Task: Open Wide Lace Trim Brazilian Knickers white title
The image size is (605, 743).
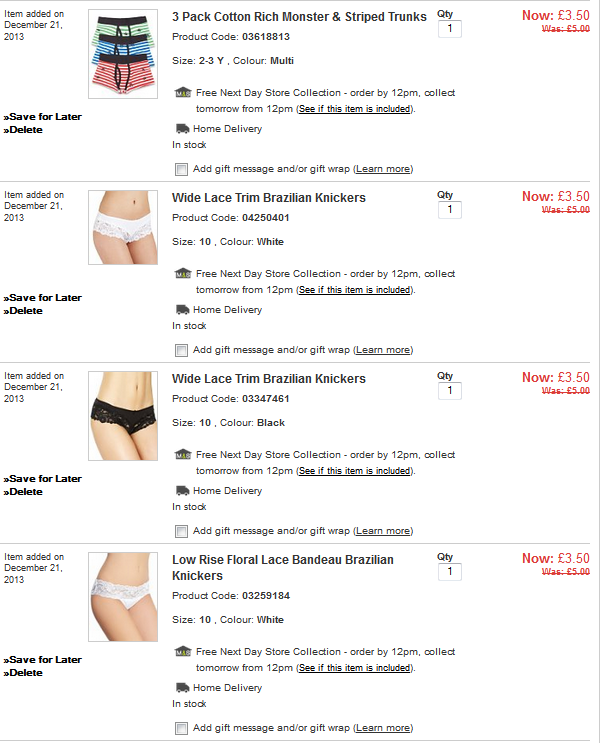Action: tap(269, 198)
